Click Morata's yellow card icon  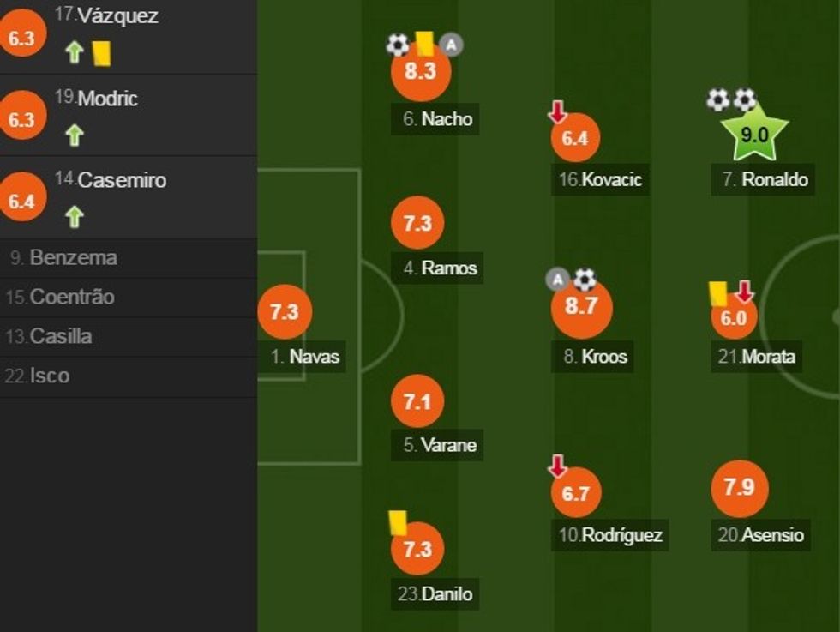point(717,293)
